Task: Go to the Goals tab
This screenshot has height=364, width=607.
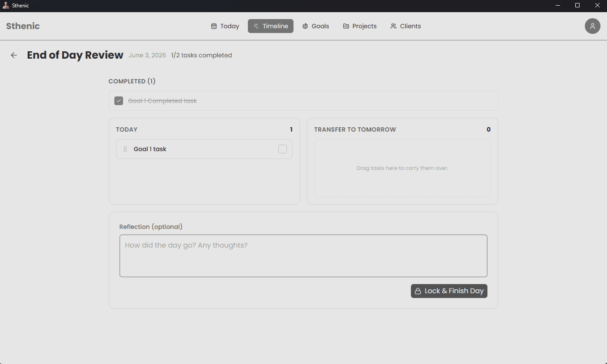Action: (316, 26)
